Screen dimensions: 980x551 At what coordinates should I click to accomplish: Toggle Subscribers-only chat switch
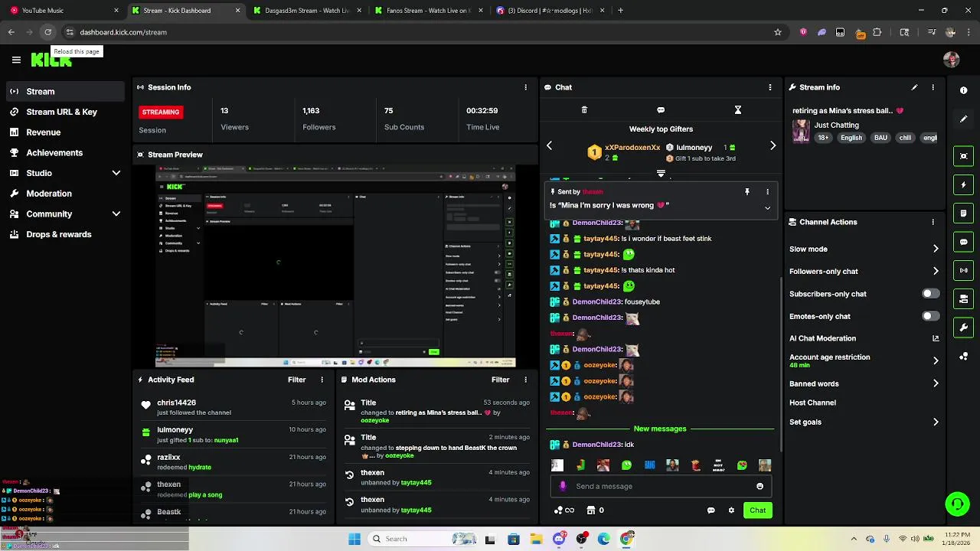[930, 294]
